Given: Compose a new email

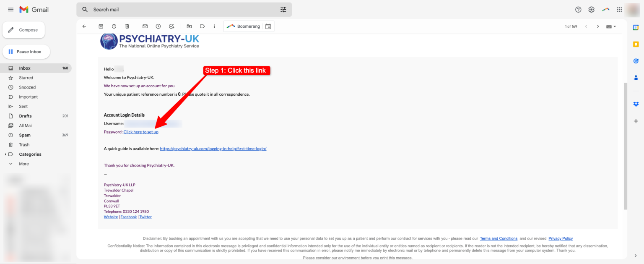Looking at the screenshot, I should pyautogui.click(x=24, y=30).
